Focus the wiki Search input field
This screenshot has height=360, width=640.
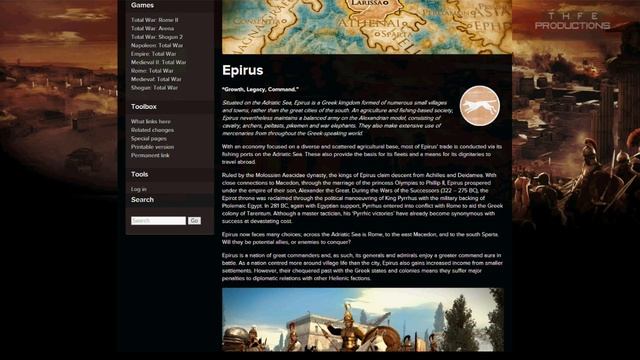pyautogui.click(x=158, y=220)
